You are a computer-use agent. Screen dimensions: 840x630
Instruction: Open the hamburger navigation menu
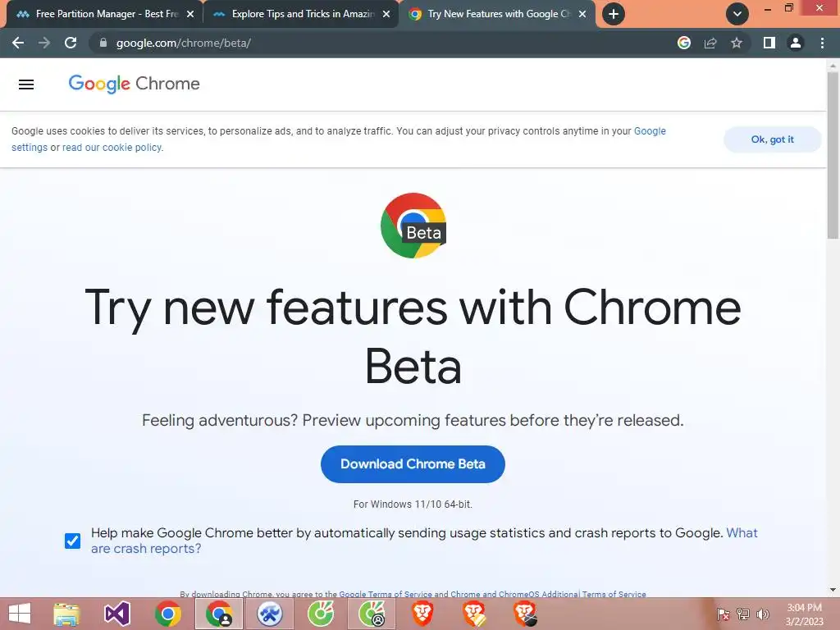(x=26, y=84)
